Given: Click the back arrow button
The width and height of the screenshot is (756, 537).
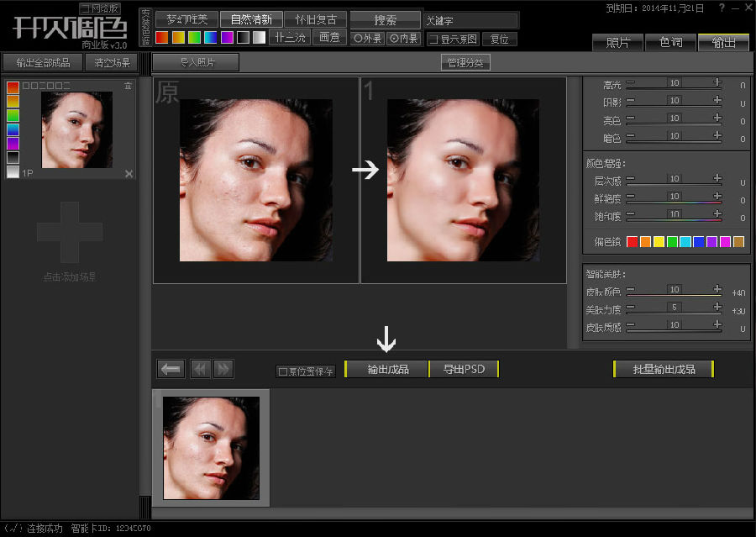Looking at the screenshot, I should pyautogui.click(x=171, y=369).
